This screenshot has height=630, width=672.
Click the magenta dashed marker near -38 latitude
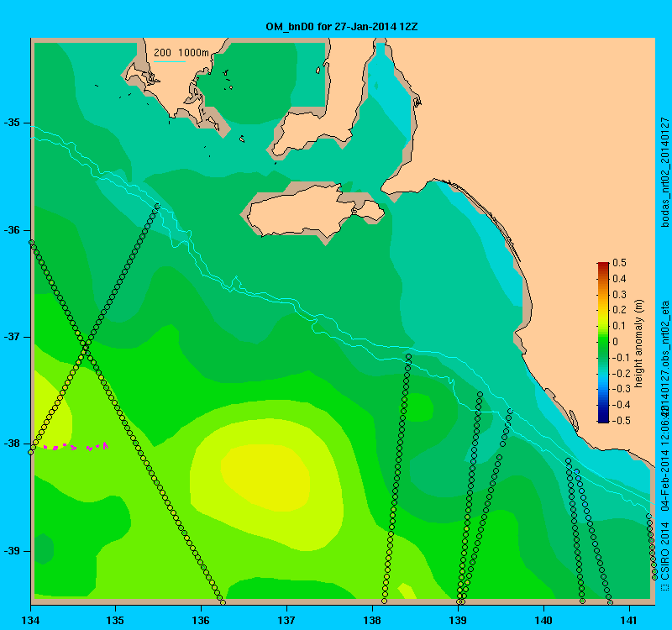click(x=76, y=447)
